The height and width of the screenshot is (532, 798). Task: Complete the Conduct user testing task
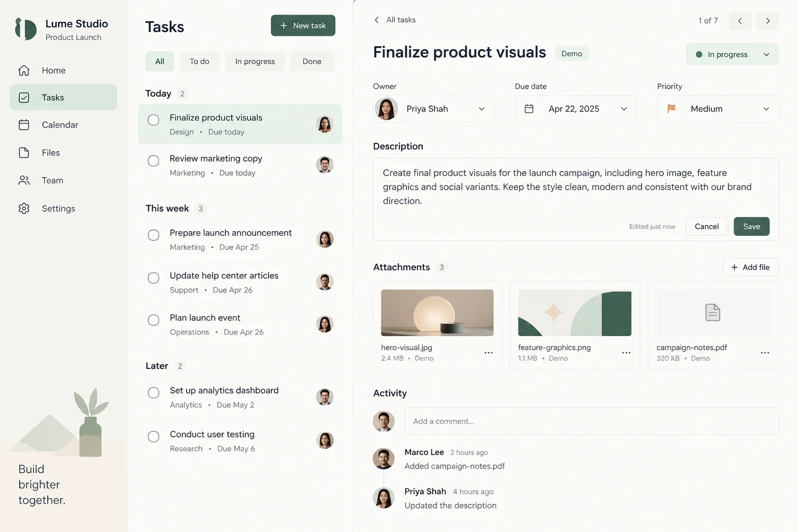coord(153,436)
